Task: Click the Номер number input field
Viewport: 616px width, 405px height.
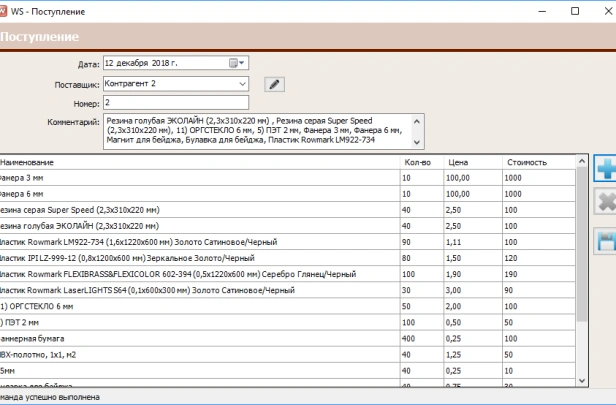Action: 175,103
